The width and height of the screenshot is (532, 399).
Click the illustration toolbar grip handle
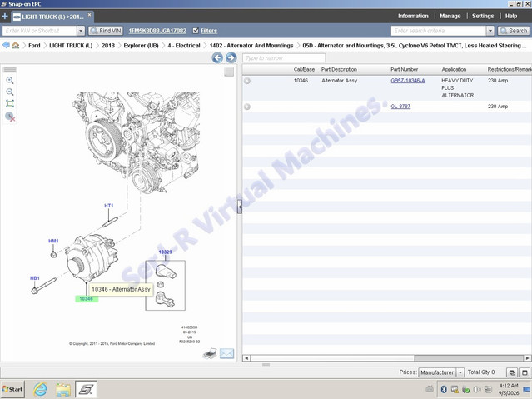[10, 70]
